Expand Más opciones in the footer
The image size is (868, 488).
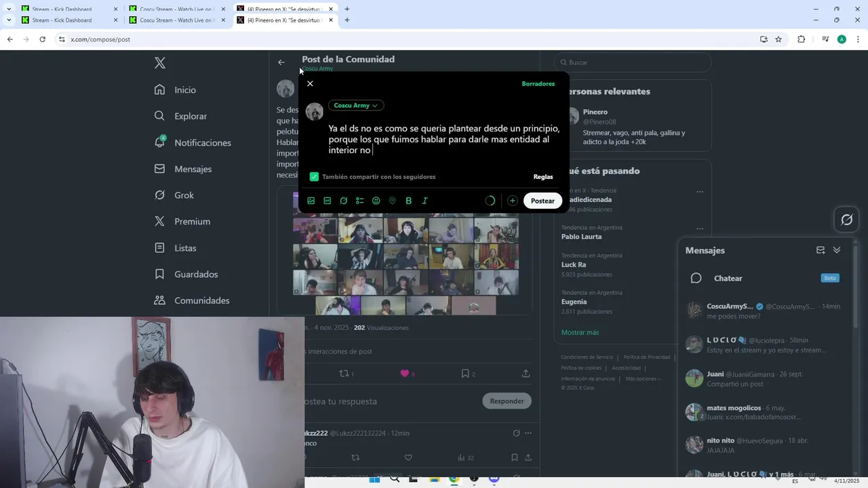(x=643, y=379)
